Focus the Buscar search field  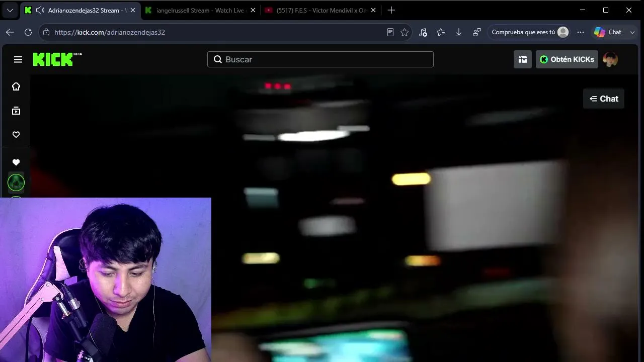point(320,59)
